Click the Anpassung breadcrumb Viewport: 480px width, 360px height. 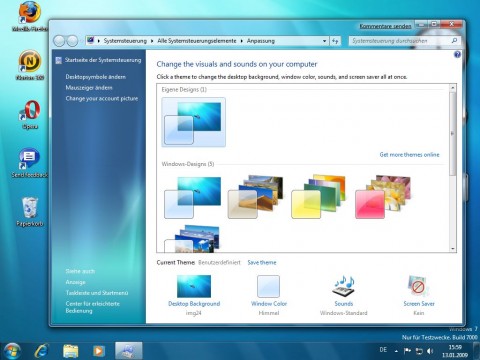(x=261, y=41)
